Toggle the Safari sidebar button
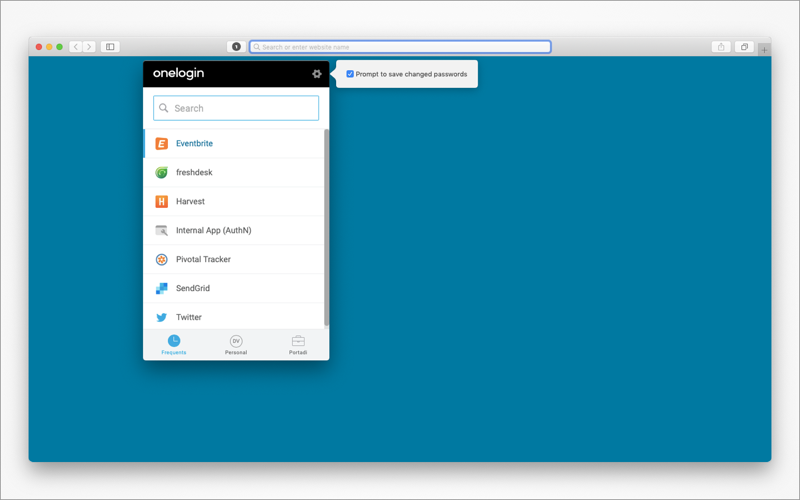The image size is (800, 500). 110,46
